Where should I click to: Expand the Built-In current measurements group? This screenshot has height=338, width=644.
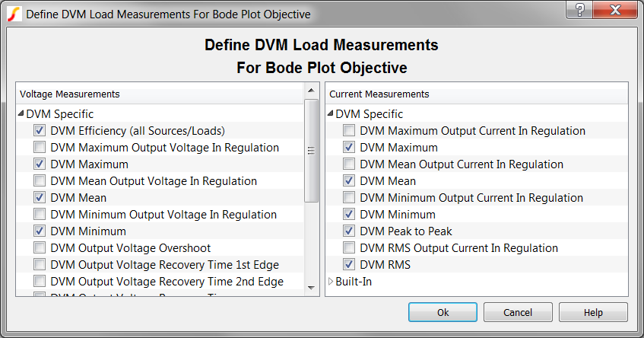331,282
